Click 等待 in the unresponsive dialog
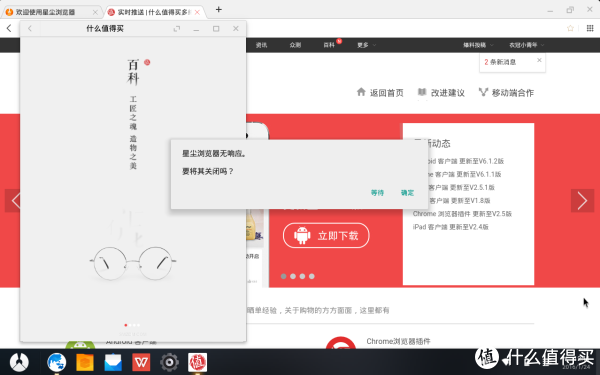 pos(377,193)
